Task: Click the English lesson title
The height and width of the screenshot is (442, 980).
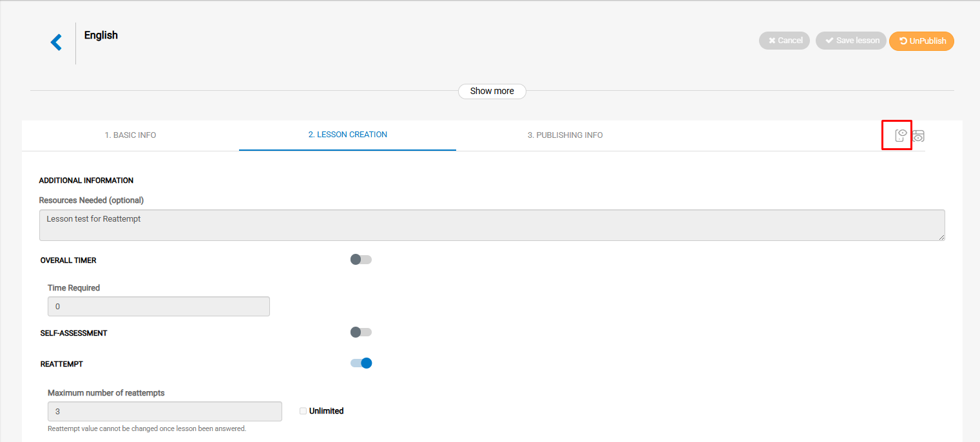Action: point(101,35)
